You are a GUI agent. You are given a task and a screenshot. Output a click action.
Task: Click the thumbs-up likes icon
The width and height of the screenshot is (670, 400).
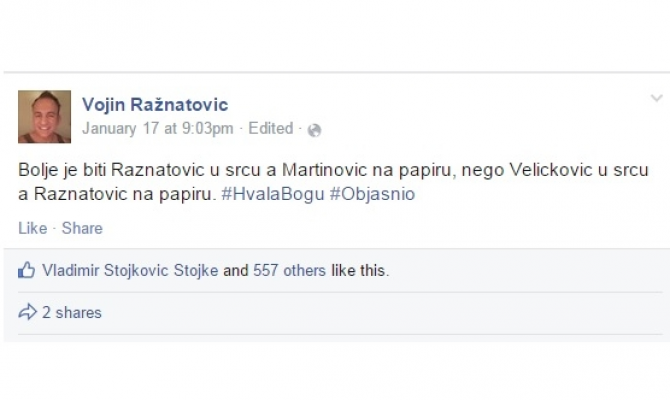(x=27, y=270)
